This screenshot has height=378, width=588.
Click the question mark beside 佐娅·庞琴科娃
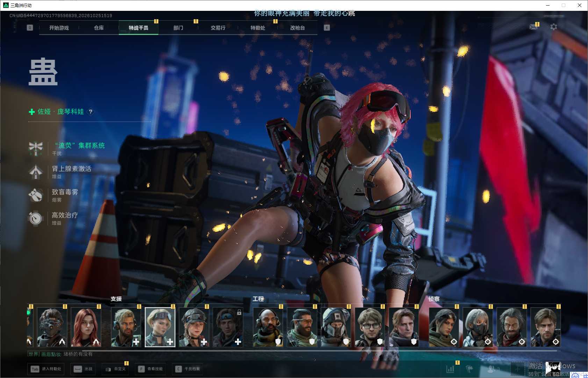point(91,112)
